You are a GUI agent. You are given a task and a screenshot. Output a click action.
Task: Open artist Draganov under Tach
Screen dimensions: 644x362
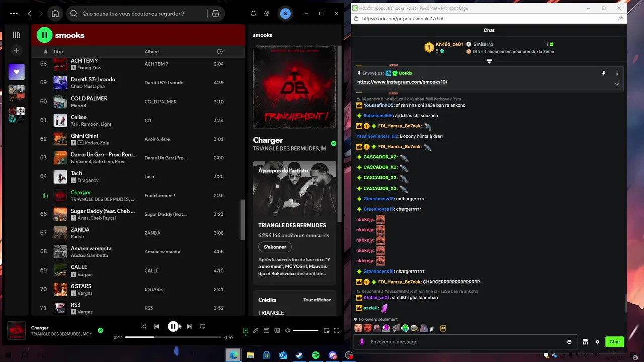click(x=88, y=180)
